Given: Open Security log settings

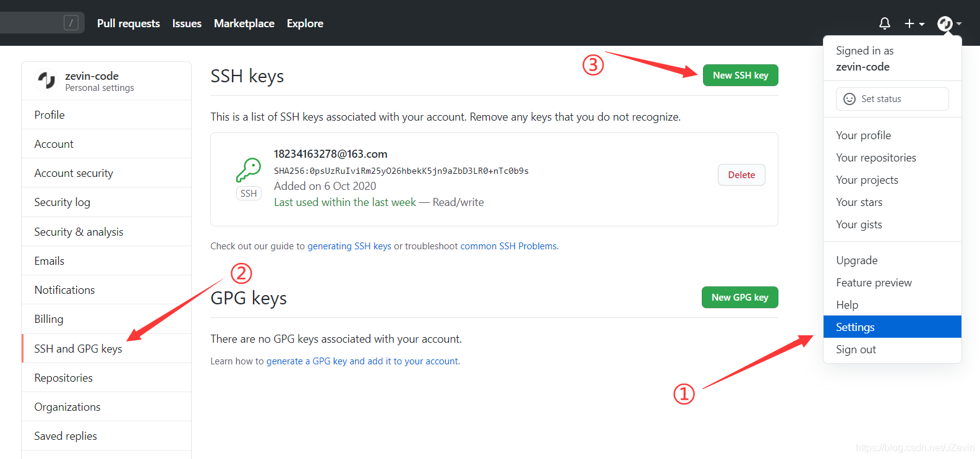Looking at the screenshot, I should 106,202.
